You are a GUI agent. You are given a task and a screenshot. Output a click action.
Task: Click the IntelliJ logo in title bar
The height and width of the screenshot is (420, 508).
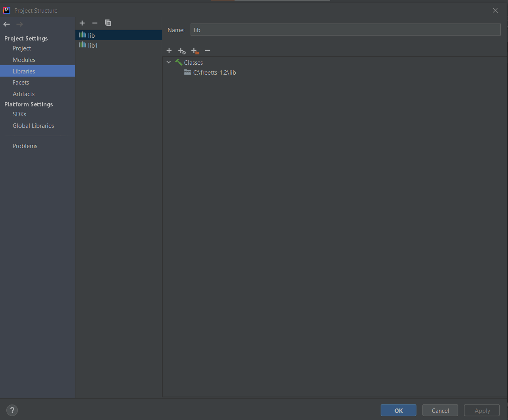pos(6,10)
